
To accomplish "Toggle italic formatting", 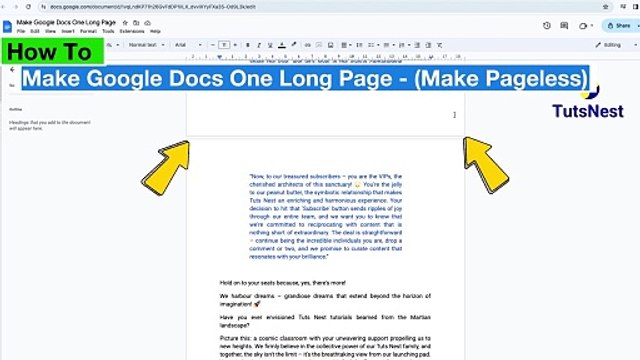I will tap(259, 45).
